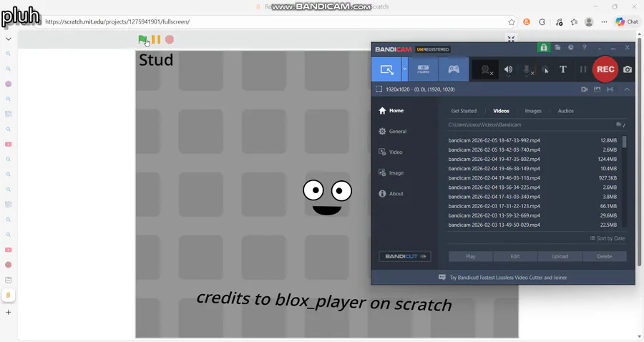This screenshot has height=342, width=644.
Task: Open browser Settings and more (three dots)
Action: point(604,22)
